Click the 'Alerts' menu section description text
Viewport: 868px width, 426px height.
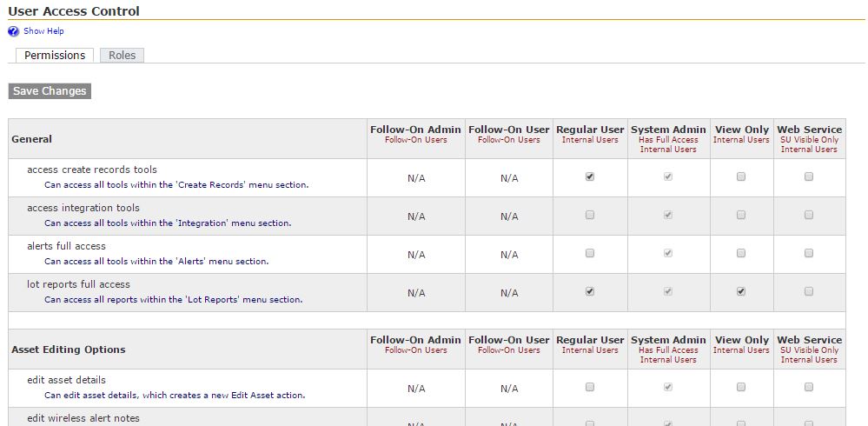point(156,262)
